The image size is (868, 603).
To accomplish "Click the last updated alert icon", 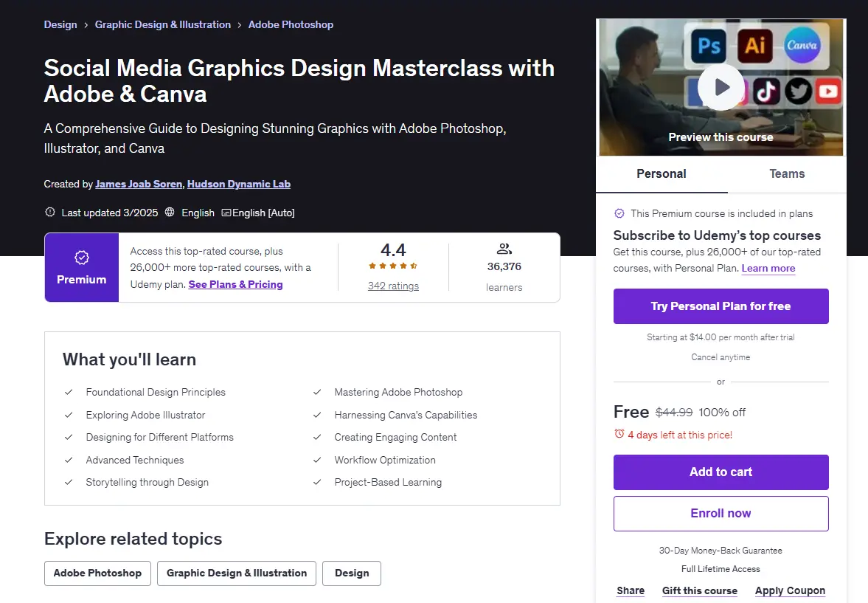I will [x=50, y=213].
